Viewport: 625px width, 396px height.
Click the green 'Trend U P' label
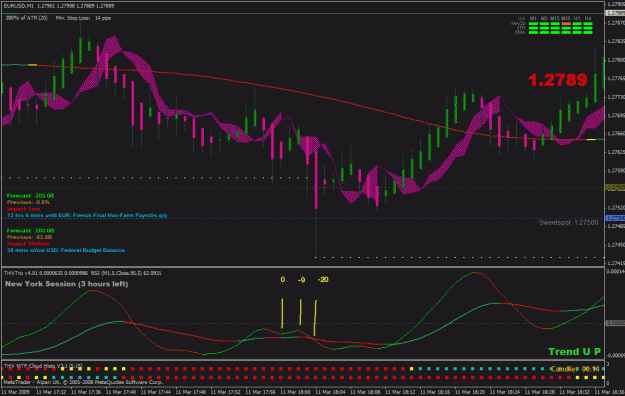pos(574,352)
